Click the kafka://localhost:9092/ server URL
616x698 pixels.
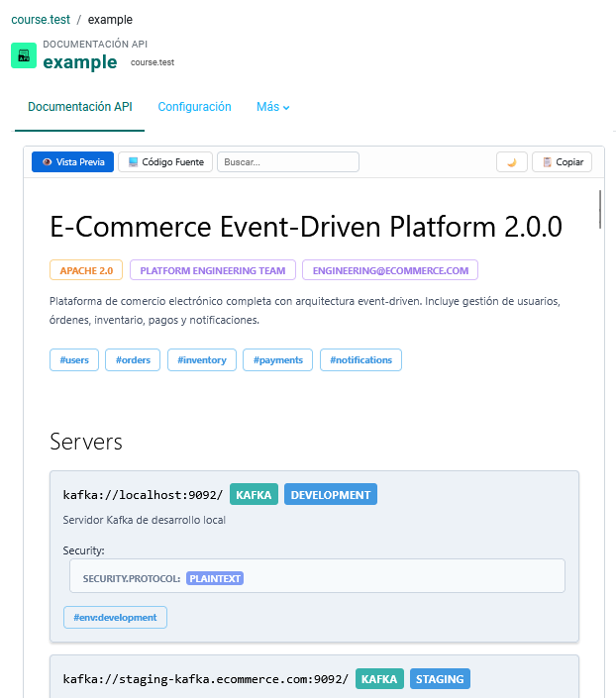(143, 495)
